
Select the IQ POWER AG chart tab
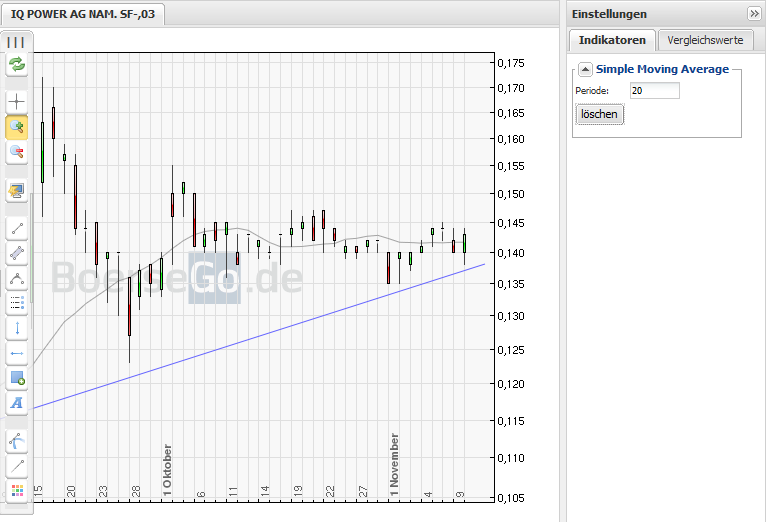(x=83, y=14)
